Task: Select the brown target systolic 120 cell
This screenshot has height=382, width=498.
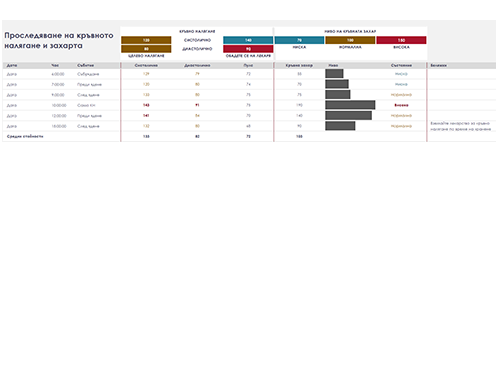Action: point(146,40)
